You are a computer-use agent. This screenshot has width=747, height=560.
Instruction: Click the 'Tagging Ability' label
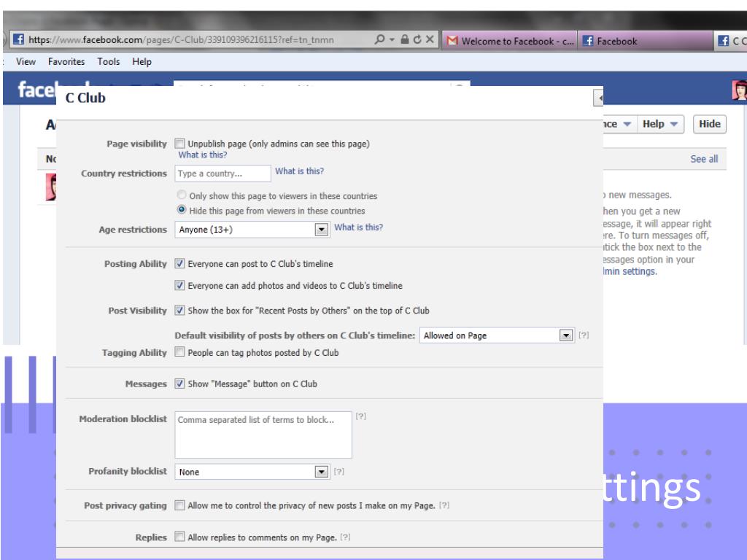(x=134, y=352)
